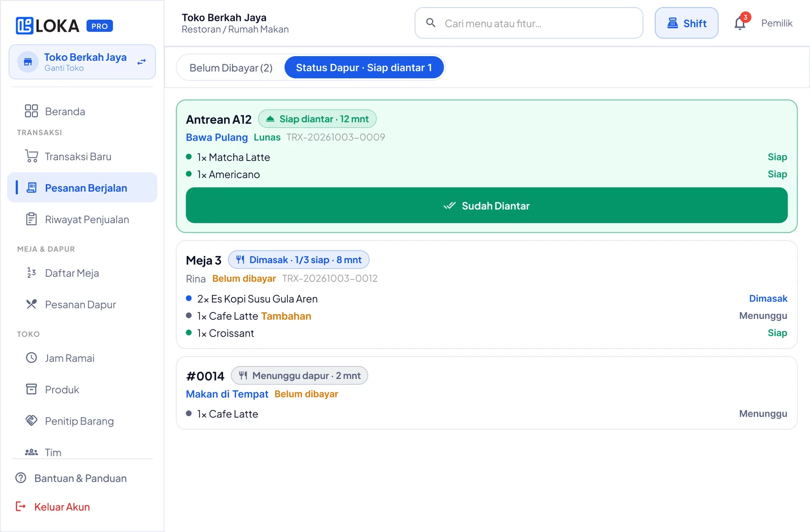
Task: Click the 1x Croissant item
Action: tap(225, 333)
